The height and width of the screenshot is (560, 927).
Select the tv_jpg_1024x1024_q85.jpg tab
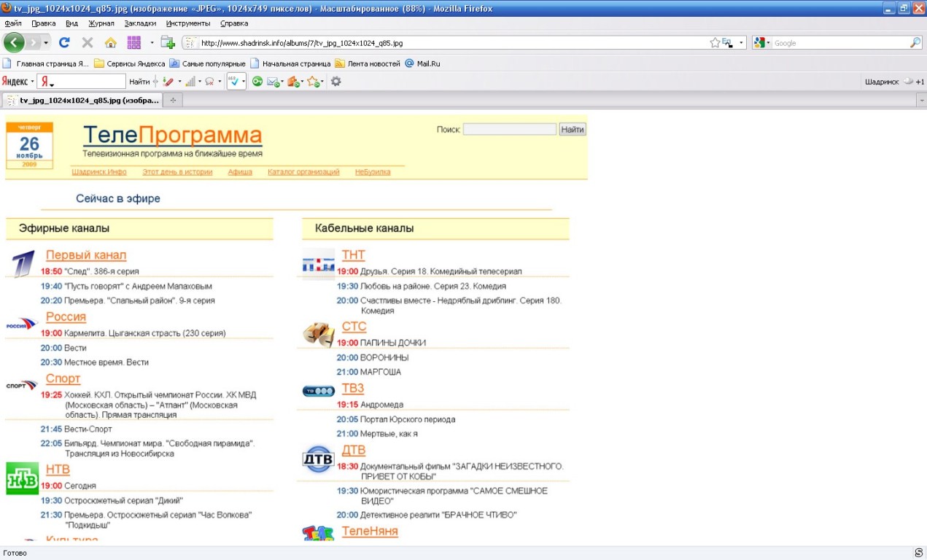(x=81, y=100)
